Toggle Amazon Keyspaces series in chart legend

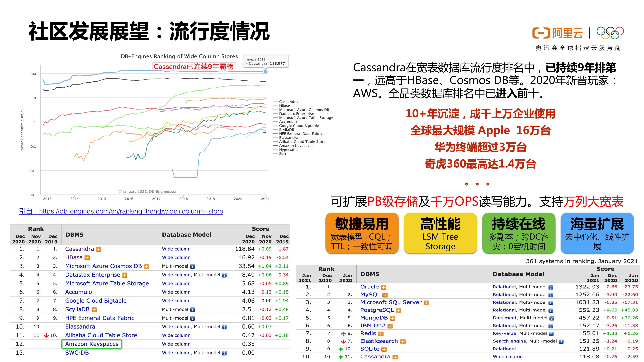coord(296,146)
